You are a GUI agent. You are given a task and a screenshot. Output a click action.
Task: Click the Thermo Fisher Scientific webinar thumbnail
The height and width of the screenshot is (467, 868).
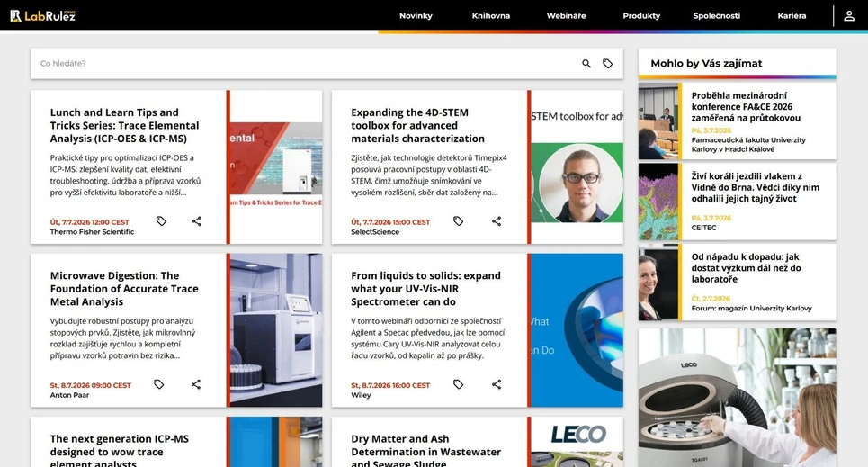[276, 166]
